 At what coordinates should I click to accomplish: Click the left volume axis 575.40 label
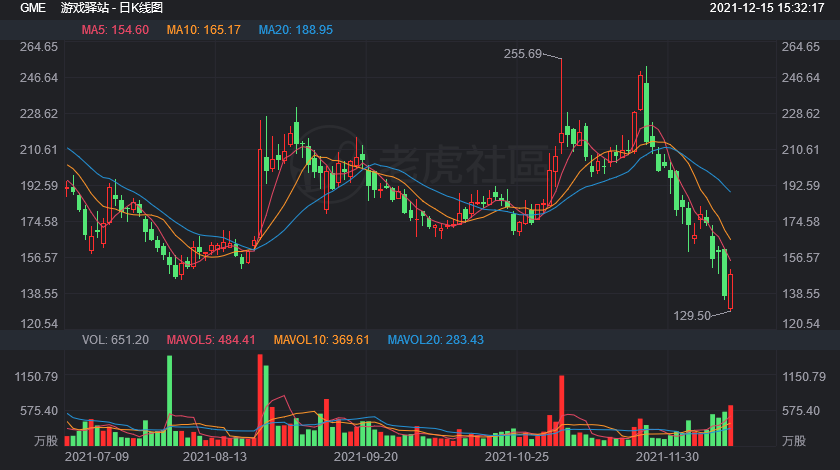point(39,411)
